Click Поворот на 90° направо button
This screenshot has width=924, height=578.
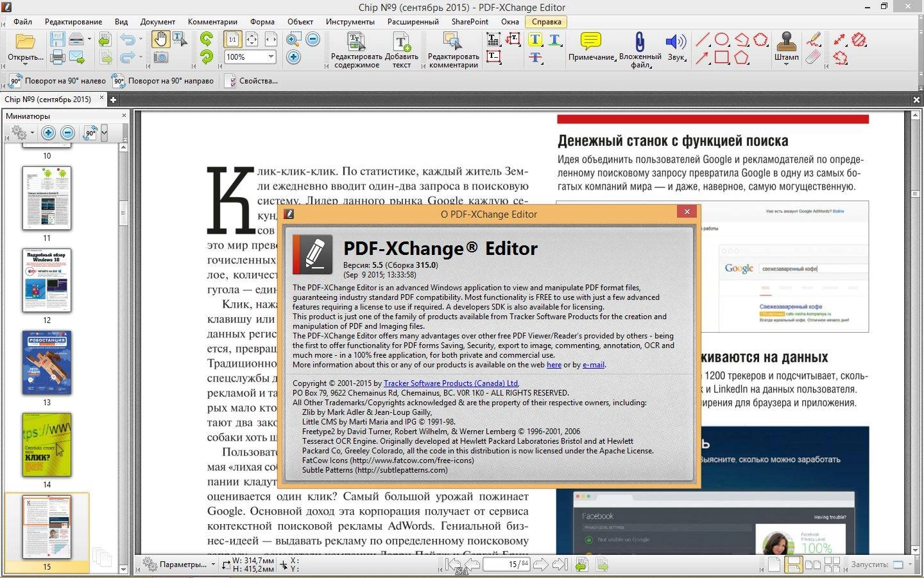pos(162,81)
